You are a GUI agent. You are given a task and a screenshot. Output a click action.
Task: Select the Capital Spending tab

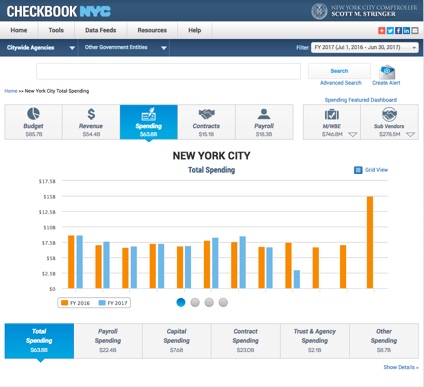[x=177, y=341]
